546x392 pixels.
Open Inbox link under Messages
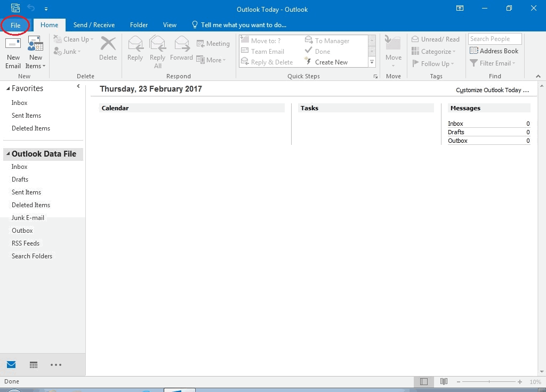coord(455,124)
